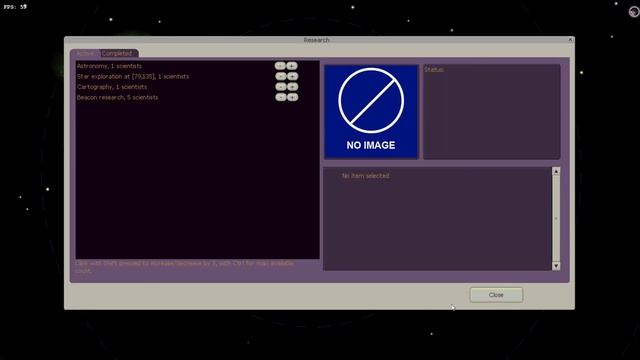The height and width of the screenshot is (360, 640).
Task: Close Research window with title bar X
Action: 570,40
